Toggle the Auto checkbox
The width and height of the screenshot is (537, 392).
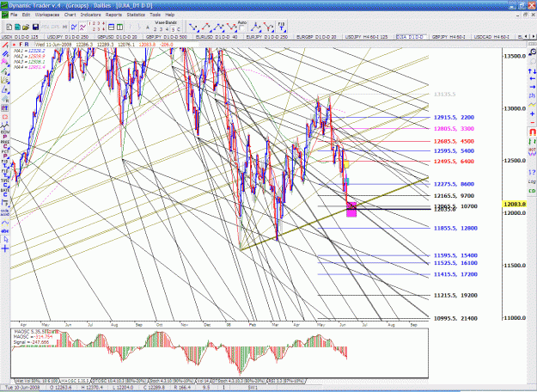coord(241,28)
